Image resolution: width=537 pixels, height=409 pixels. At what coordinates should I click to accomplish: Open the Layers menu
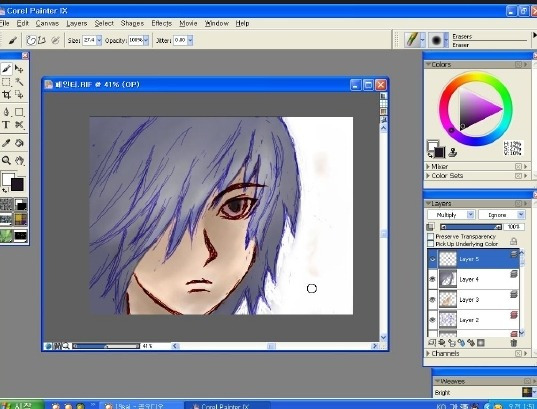click(77, 23)
